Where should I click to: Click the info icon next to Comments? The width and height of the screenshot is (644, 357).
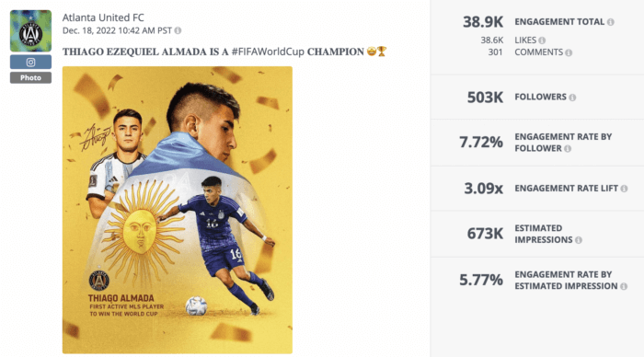tap(569, 52)
